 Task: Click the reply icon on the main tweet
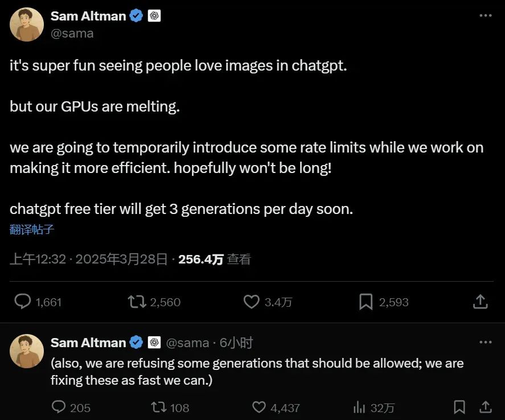click(23, 302)
